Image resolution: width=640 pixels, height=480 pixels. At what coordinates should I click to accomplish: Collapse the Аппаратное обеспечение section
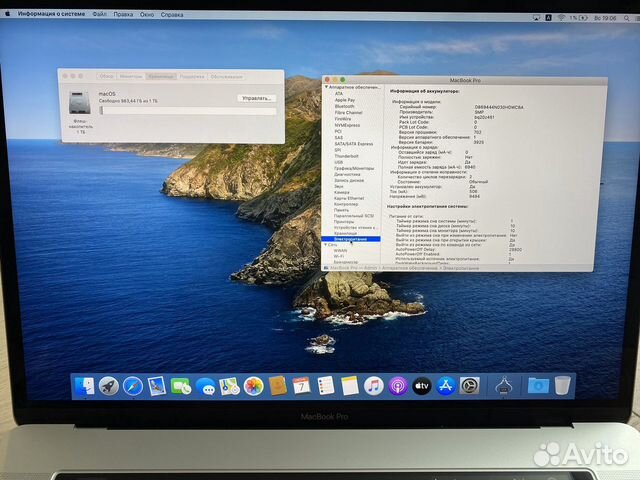click(327, 87)
